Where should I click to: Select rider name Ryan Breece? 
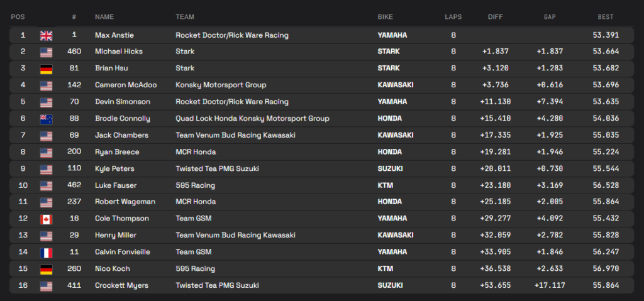117,152
